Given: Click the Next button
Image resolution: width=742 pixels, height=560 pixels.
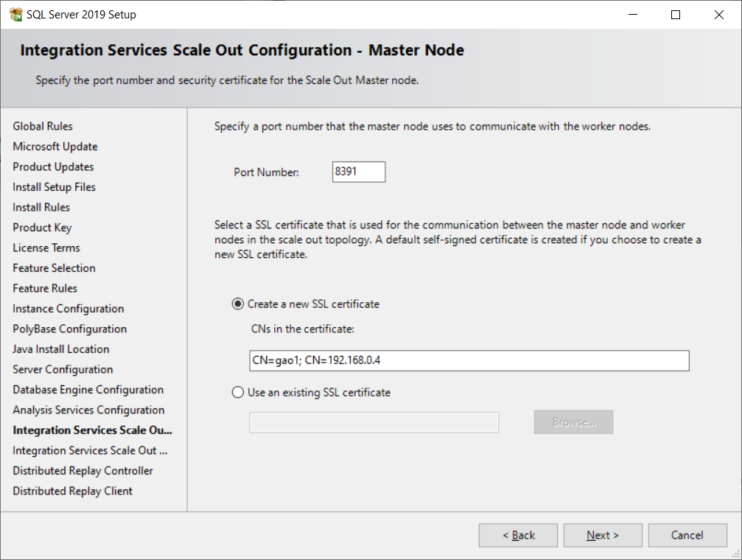Looking at the screenshot, I should (x=602, y=535).
